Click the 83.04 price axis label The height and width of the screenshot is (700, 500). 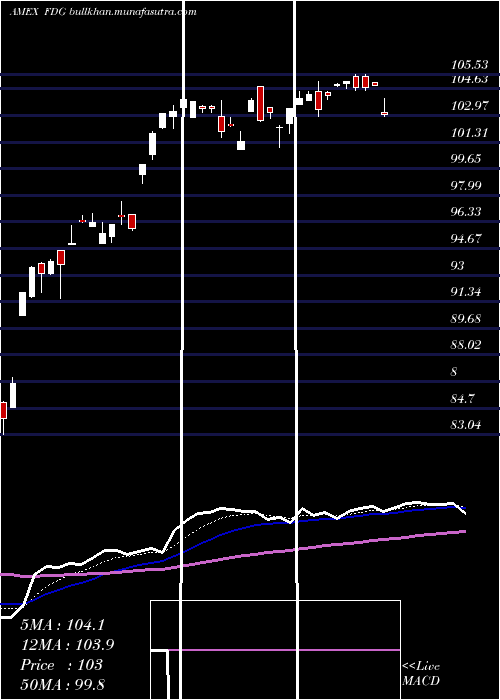pos(466,425)
